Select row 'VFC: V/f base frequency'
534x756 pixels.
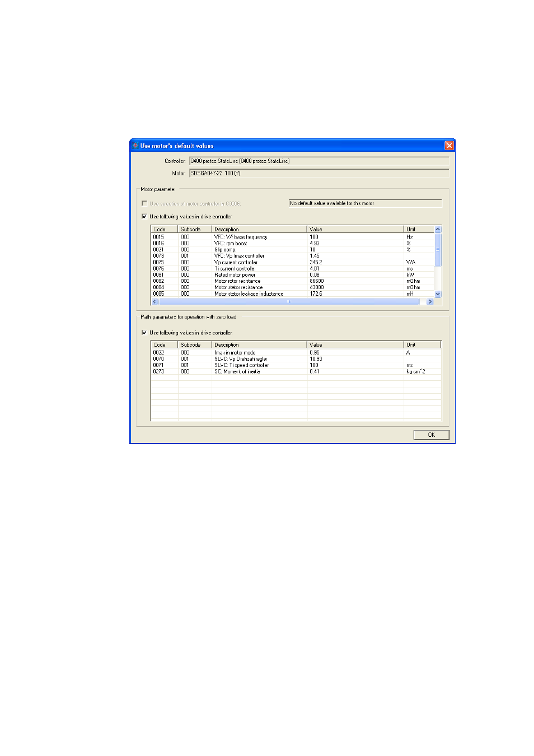tap(293, 237)
